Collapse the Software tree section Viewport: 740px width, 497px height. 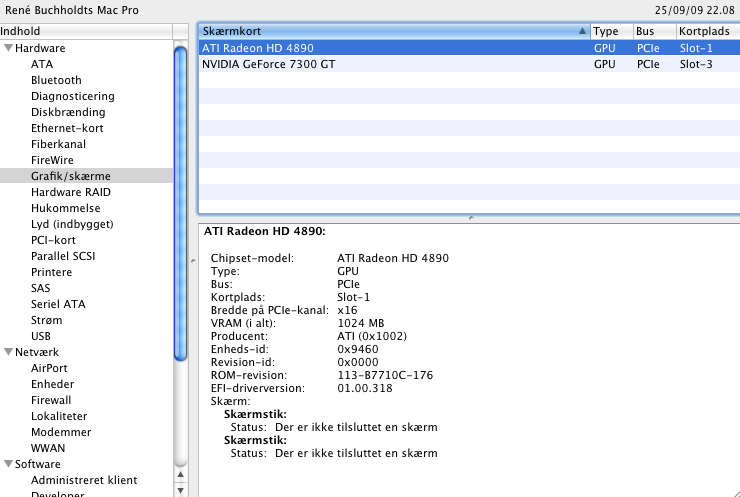coord(8,463)
